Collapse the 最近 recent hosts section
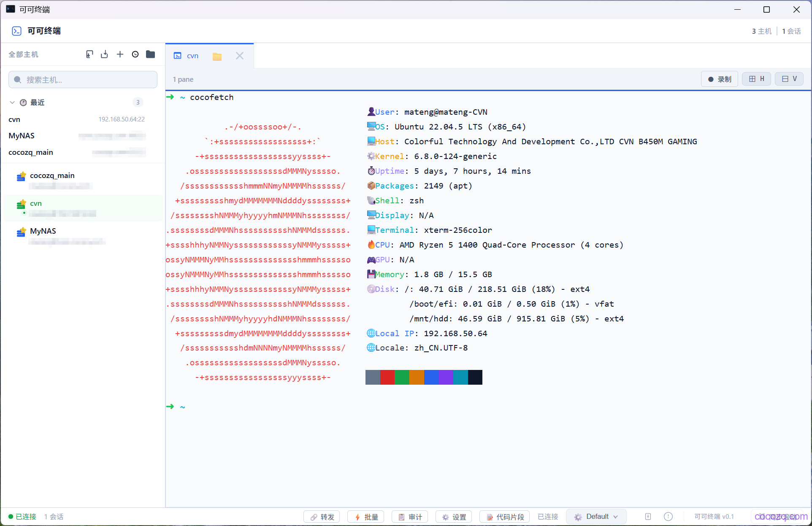The width and height of the screenshot is (812, 526). (x=12, y=103)
